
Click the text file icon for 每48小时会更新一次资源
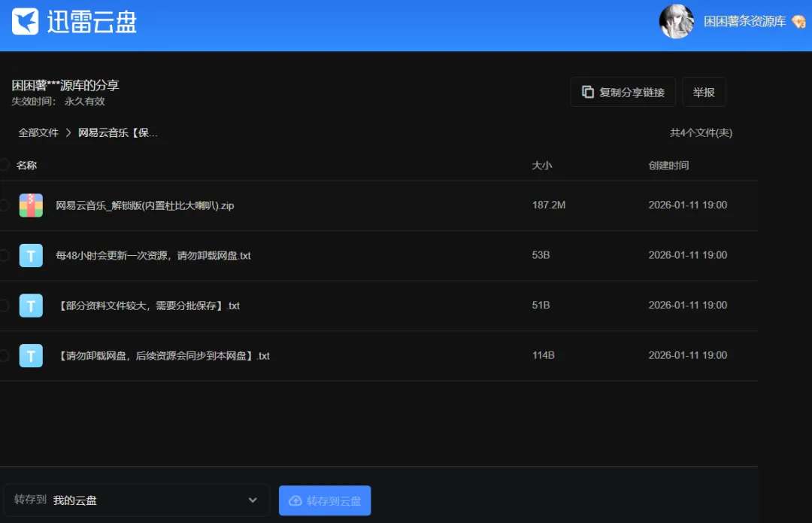click(31, 256)
